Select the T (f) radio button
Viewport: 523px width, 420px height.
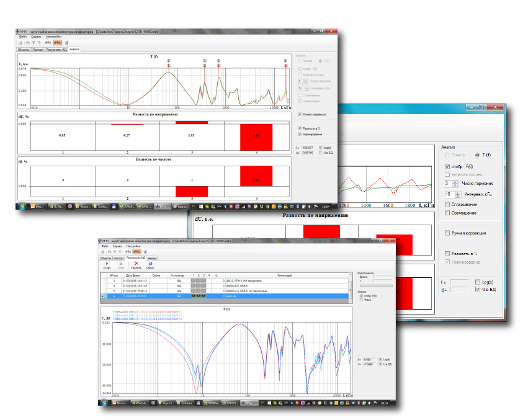point(477,154)
